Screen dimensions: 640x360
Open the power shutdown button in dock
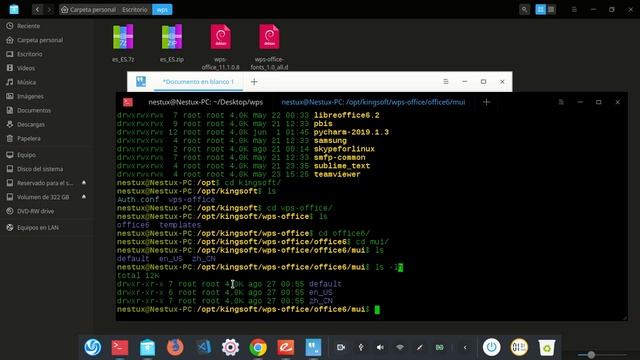click(x=492, y=347)
